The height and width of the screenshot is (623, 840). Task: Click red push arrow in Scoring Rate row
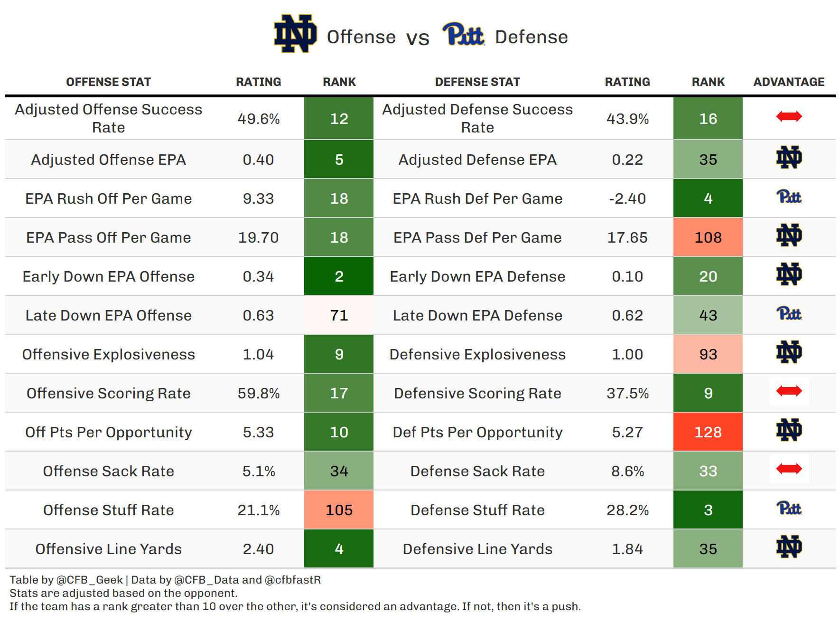click(x=789, y=391)
